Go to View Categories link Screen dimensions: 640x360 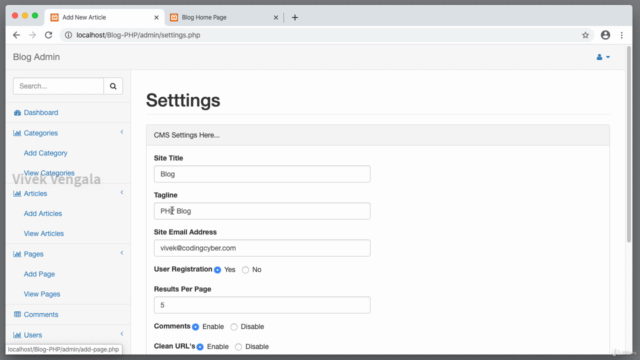click(49, 173)
